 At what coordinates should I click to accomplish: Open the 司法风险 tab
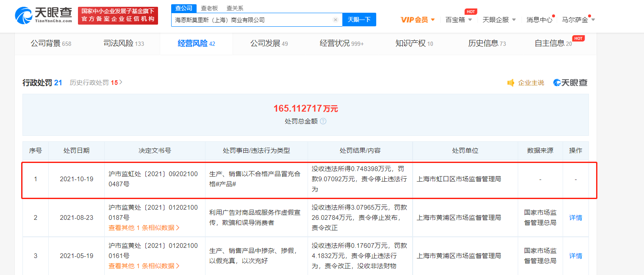tap(124, 43)
